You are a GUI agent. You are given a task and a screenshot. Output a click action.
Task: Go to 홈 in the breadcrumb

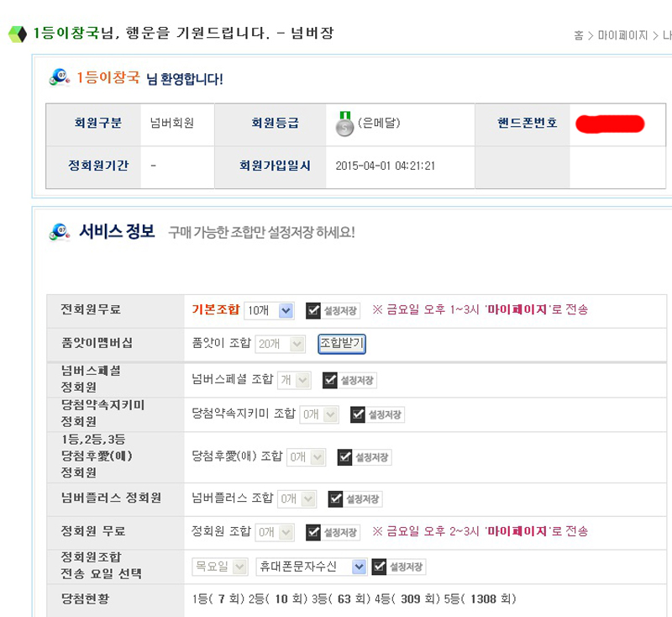click(x=579, y=35)
